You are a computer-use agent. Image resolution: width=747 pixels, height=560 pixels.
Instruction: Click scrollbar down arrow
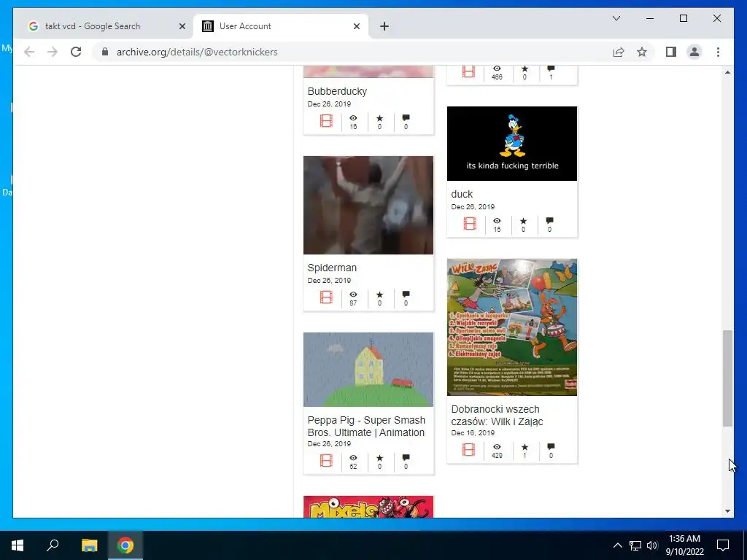click(727, 511)
